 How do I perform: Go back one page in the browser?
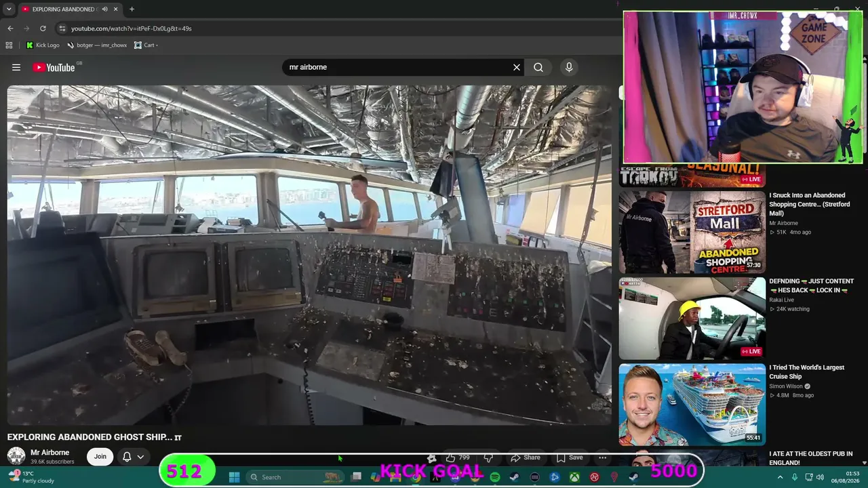(10, 28)
